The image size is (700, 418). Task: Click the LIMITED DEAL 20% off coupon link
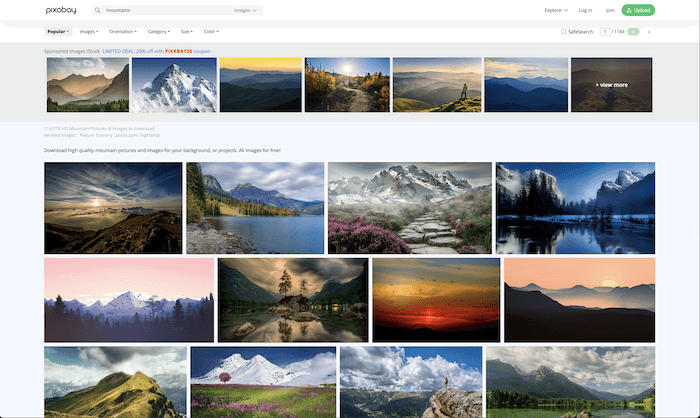[156, 51]
